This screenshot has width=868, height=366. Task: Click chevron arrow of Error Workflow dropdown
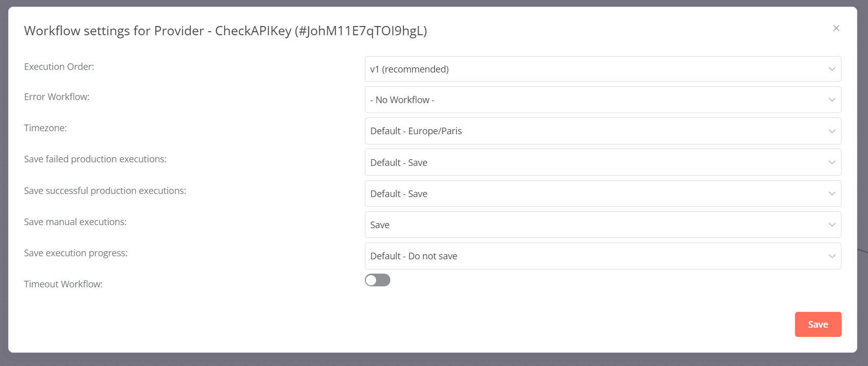832,100
